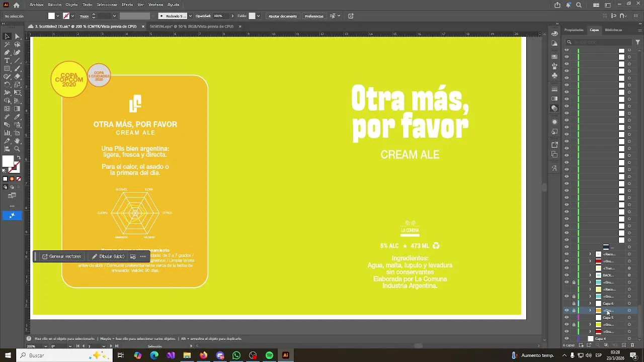Expand the BACK... sublayer chevron
Viewport: 644px width, 362px height.
(590, 276)
